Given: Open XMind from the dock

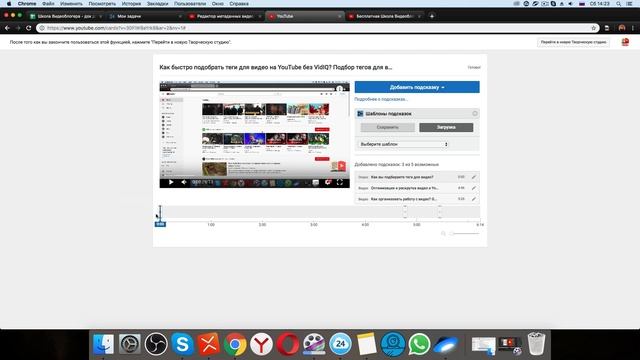Looking at the screenshot, I should point(209,344).
